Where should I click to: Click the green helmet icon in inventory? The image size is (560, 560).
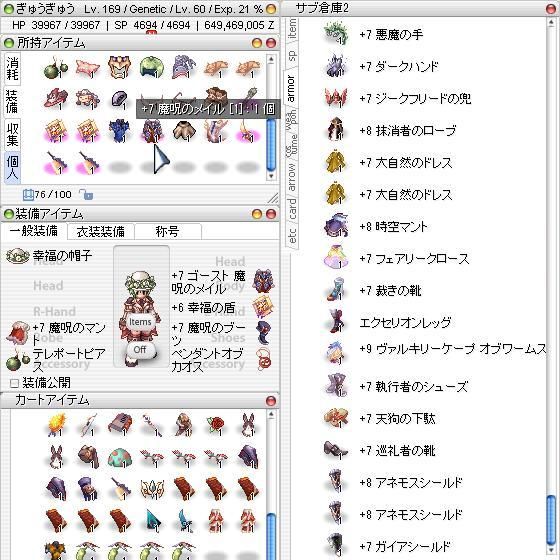pyautogui.click(x=151, y=67)
